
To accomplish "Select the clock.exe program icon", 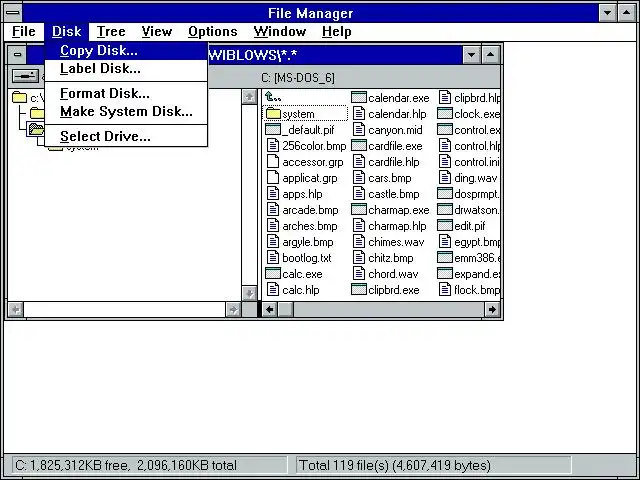I will [x=445, y=114].
